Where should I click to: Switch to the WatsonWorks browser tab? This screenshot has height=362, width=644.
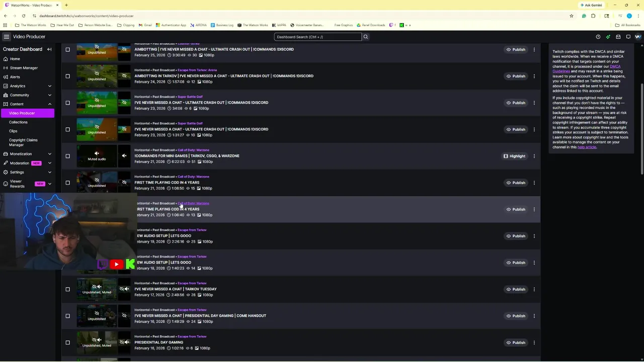(x=31, y=5)
